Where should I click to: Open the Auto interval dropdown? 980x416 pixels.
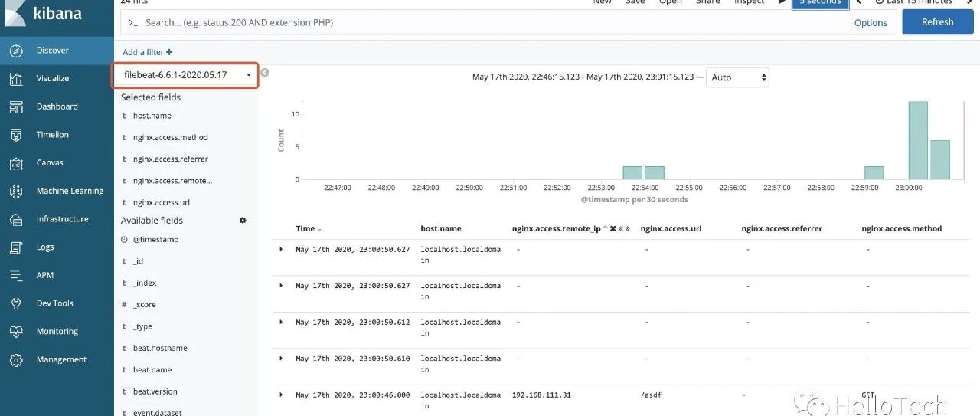(x=737, y=77)
